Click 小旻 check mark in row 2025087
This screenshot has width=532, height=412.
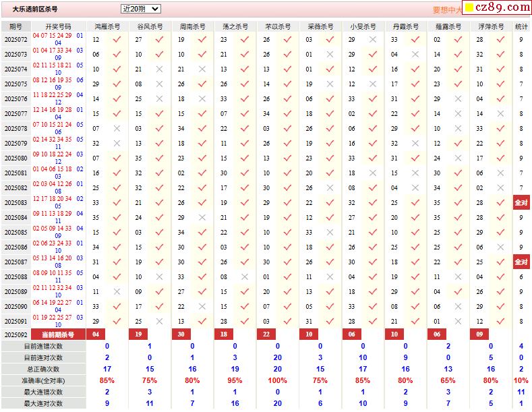373,262
